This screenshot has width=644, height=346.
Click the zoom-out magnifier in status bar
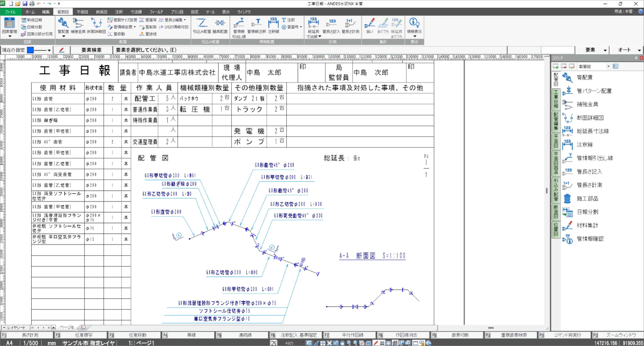click(355, 343)
